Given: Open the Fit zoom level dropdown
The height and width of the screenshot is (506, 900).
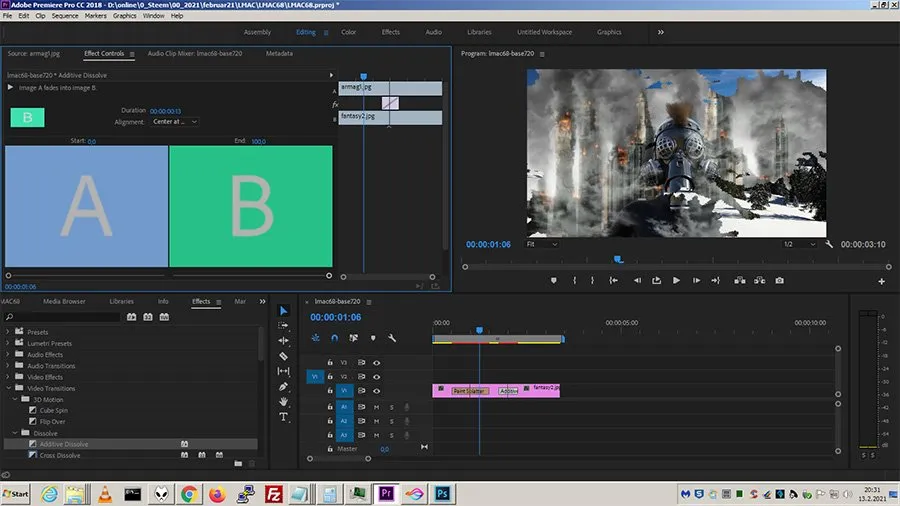Looking at the screenshot, I should (541, 244).
